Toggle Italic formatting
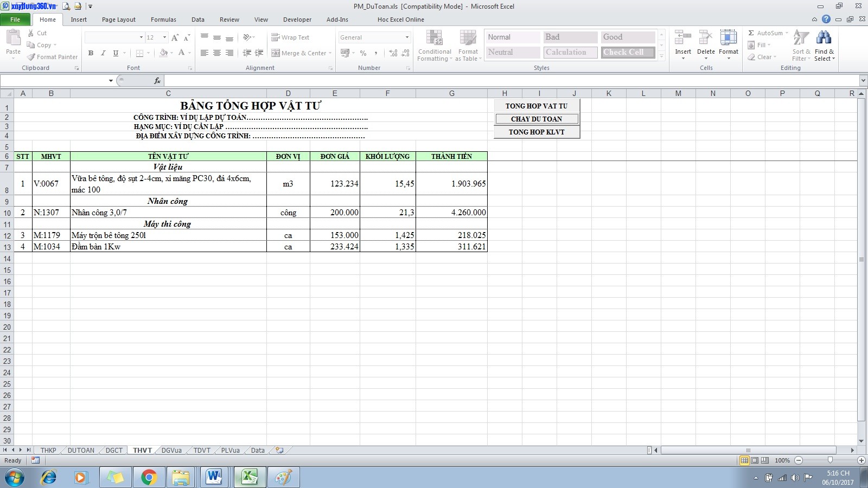868x488 pixels. tap(103, 53)
